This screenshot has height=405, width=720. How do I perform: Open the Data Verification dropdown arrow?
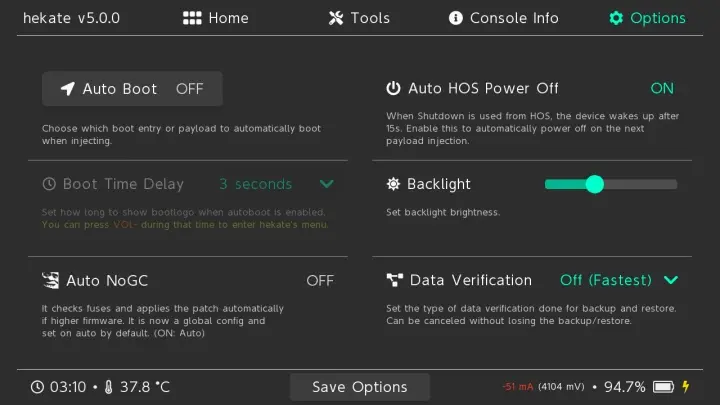click(x=671, y=280)
